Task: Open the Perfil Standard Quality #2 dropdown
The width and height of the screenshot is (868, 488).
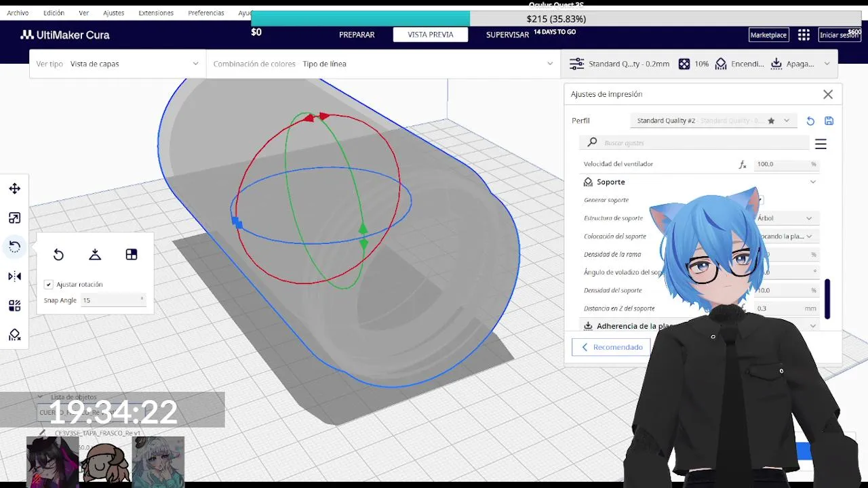Action: tap(713, 121)
